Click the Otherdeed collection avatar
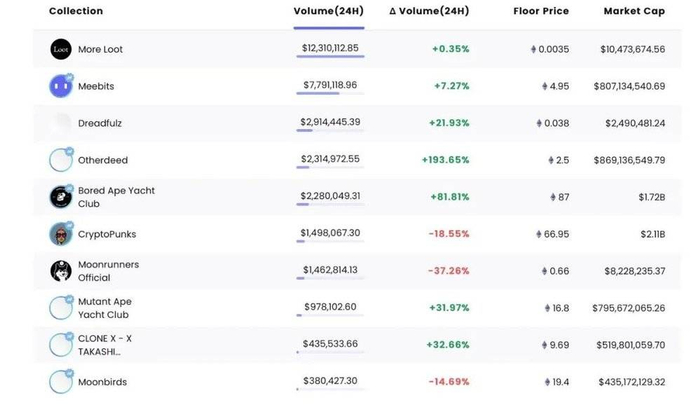Image resolution: width=700 pixels, height=412 pixels. [x=61, y=160]
